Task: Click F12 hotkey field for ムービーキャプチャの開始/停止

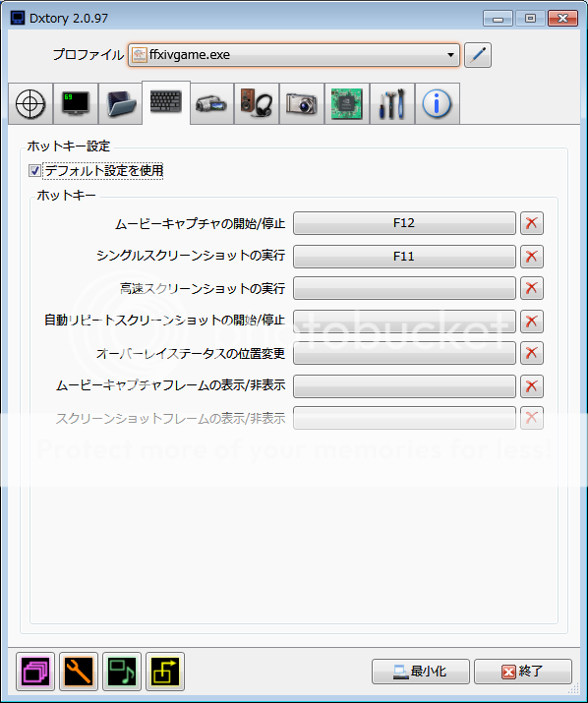Action: 404,223
